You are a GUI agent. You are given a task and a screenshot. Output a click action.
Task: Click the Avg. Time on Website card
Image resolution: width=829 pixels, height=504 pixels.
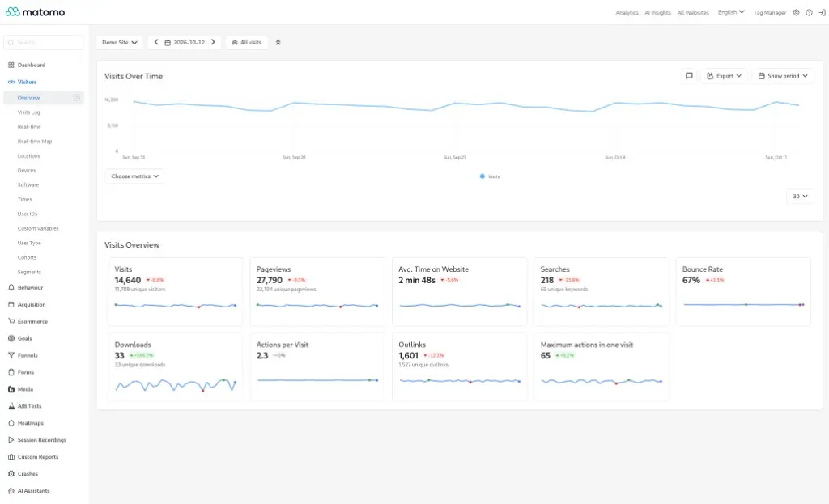point(460,291)
